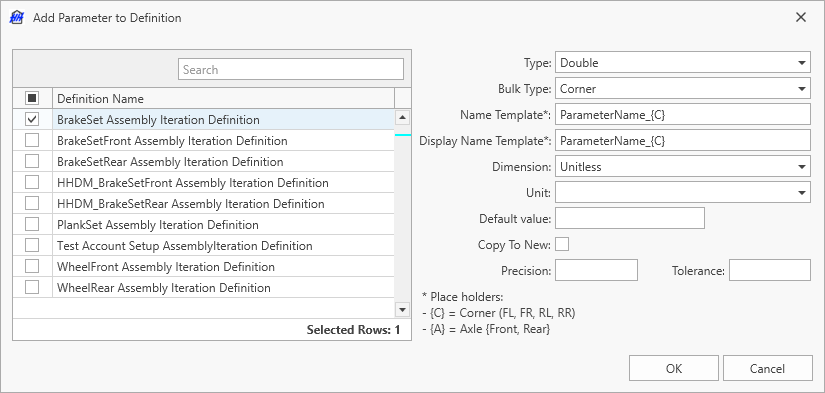Check HHDM_BrakeSetRear Assembly Iteration Definition checkbox
Image resolution: width=825 pixels, height=393 pixels.
click(32, 204)
